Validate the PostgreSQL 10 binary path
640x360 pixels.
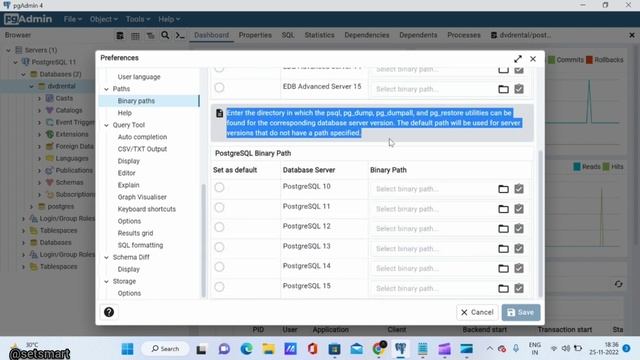coord(519,189)
